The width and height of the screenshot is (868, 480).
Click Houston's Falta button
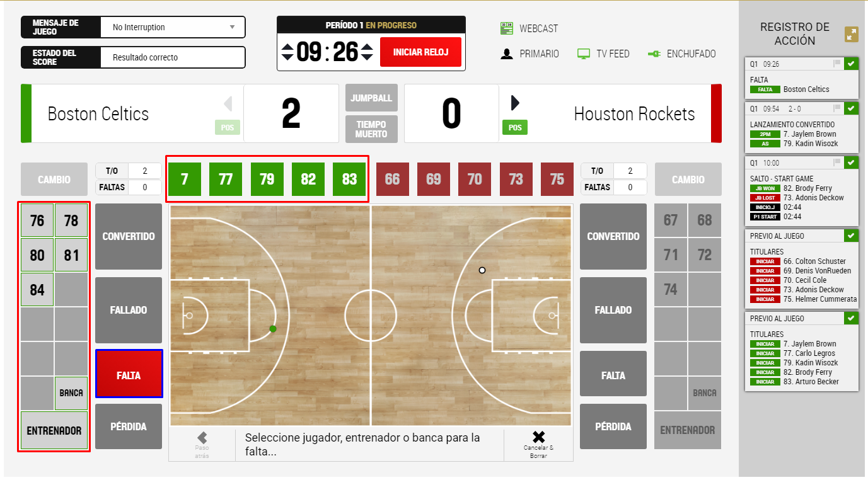(x=613, y=375)
